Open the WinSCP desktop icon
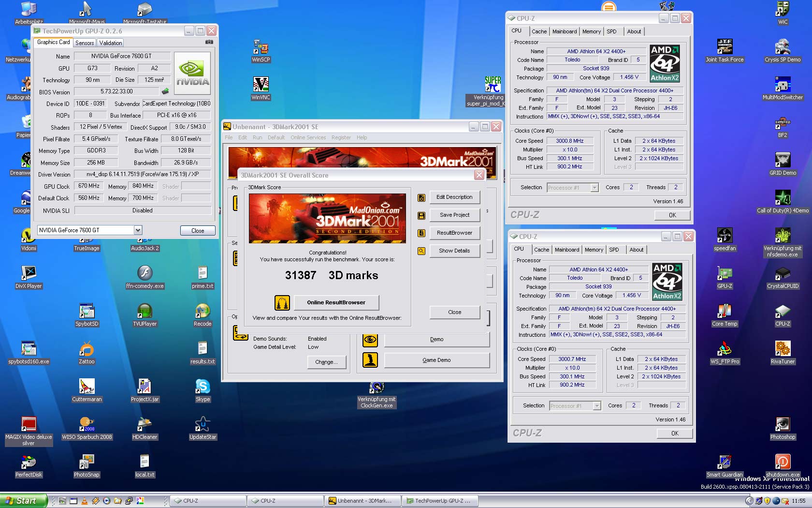This screenshot has height=508, width=812. 261,51
